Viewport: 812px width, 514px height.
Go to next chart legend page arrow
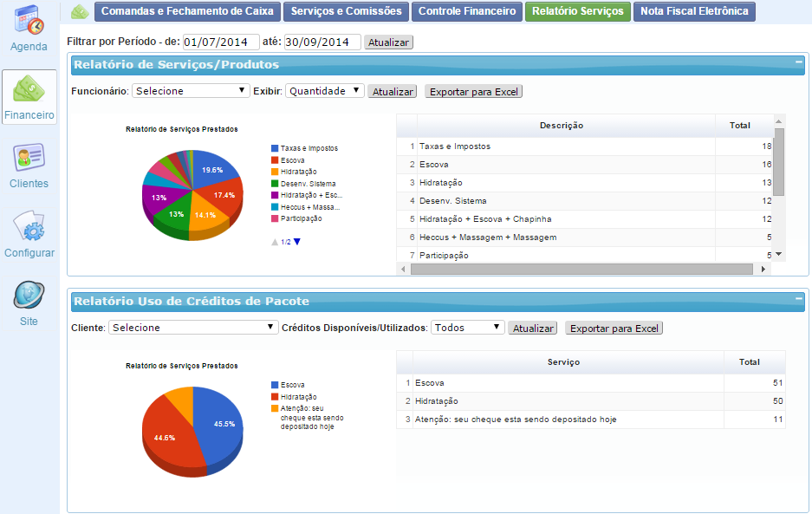click(x=297, y=242)
